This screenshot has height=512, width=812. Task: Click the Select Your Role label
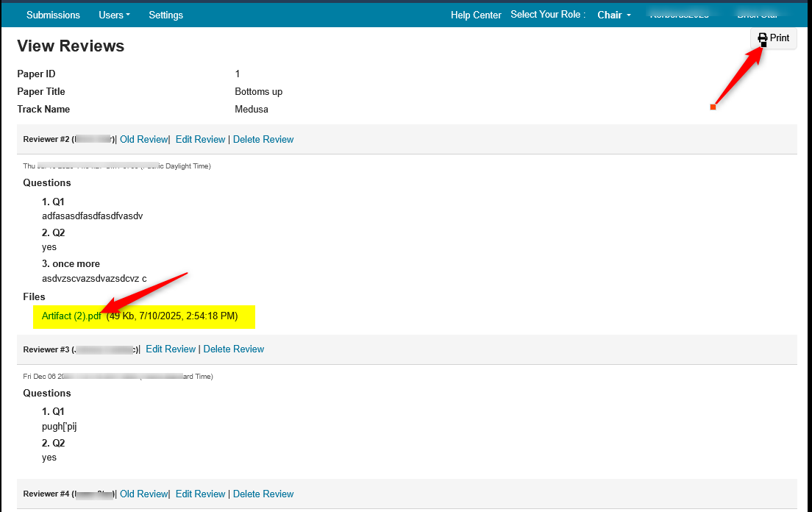(x=548, y=15)
